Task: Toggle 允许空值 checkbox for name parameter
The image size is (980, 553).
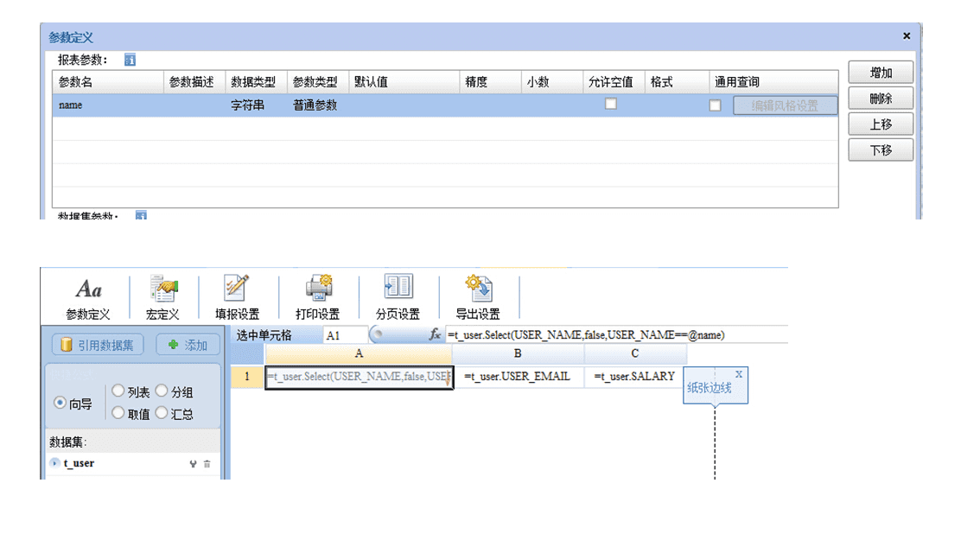Action: (x=611, y=105)
